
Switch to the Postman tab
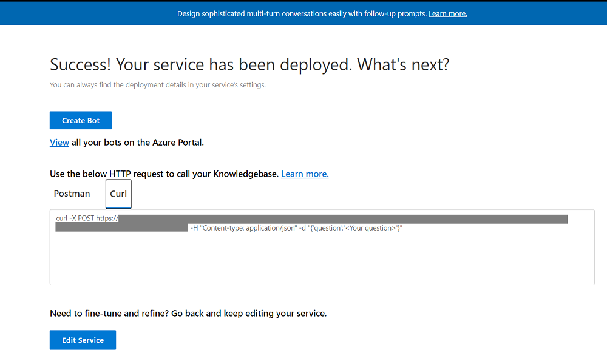(x=72, y=194)
